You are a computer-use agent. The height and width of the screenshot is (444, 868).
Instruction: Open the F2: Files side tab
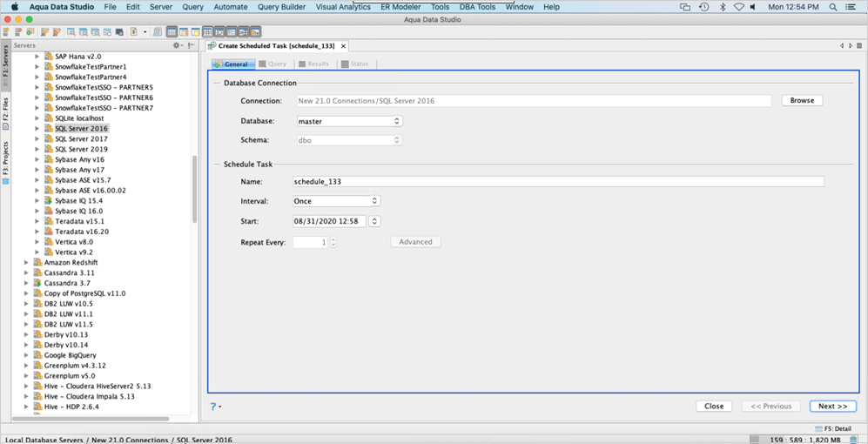tap(5, 113)
